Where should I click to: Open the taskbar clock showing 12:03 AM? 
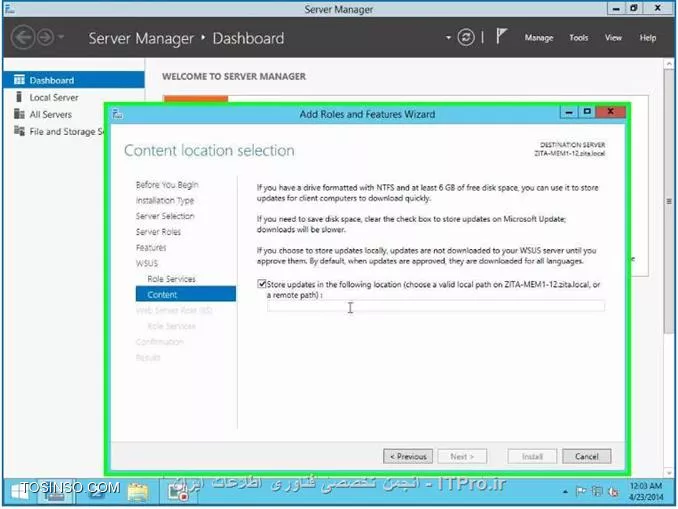click(x=646, y=491)
